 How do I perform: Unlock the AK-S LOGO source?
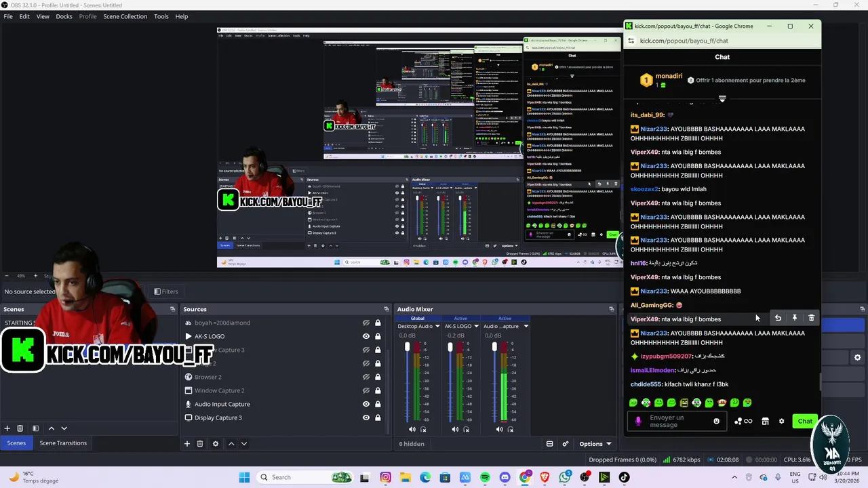pyautogui.click(x=378, y=336)
